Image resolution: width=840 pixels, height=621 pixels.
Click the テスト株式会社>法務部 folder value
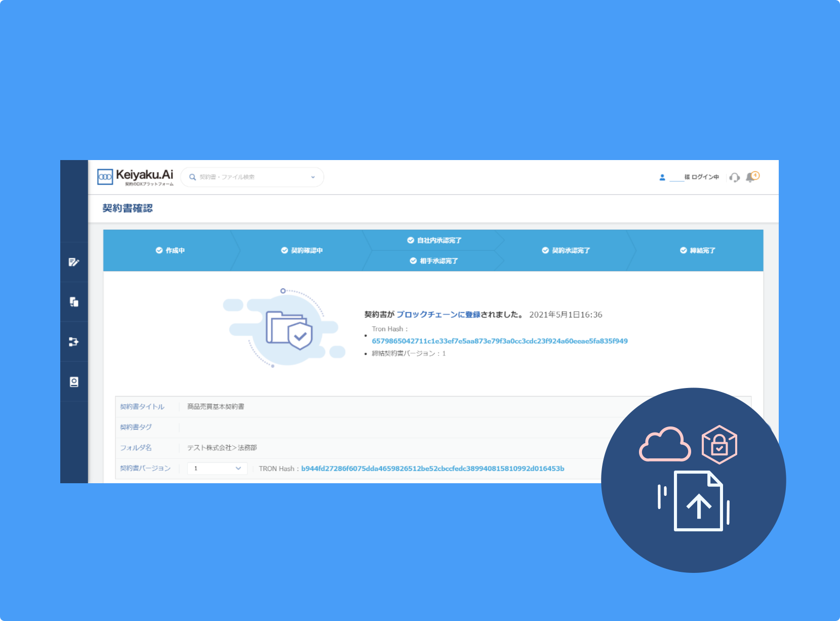click(x=222, y=448)
